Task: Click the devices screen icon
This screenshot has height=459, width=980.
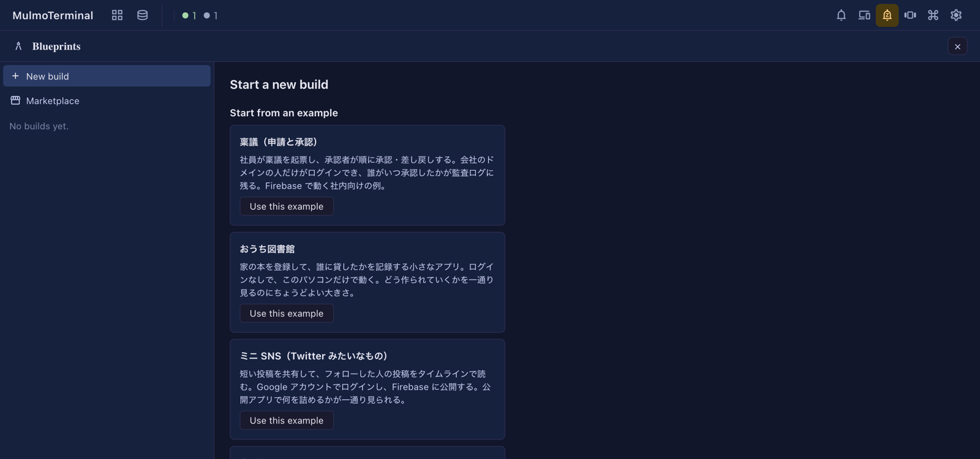Action: click(864, 15)
